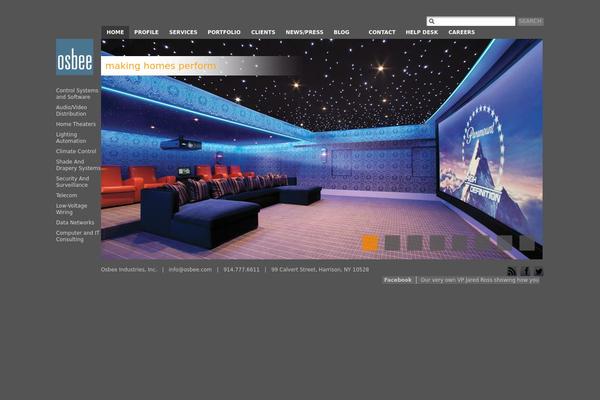Select the fifth slideshow indicator square
Image resolution: width=600 pixels, height=400 pixels.
[x=460, y=243]
